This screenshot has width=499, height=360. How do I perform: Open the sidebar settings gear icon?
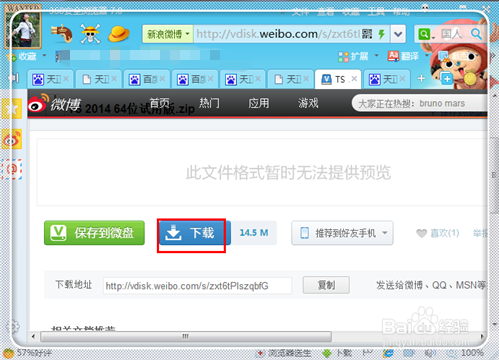(13, 326)
